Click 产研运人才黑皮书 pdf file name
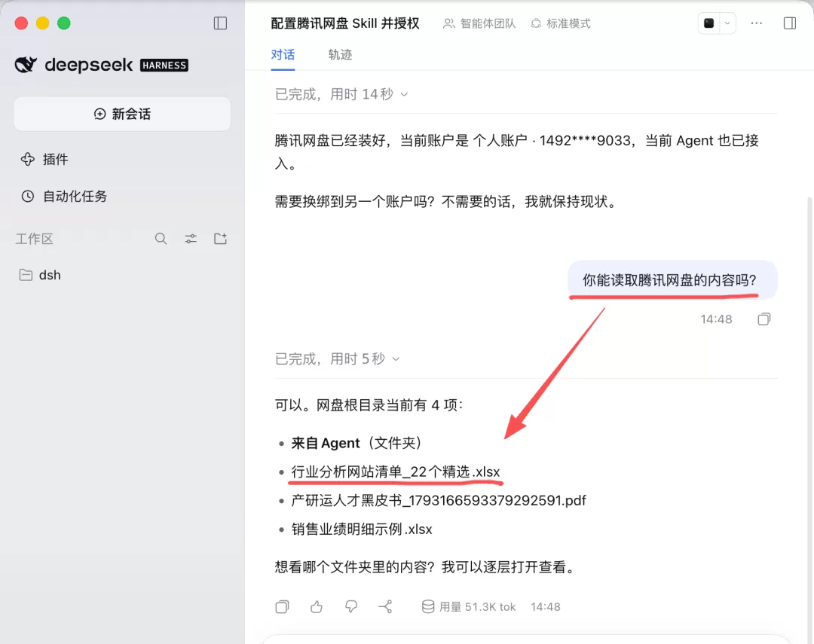Image resolution: width=814 pixels, height=644 pixels. click(439, 500)
